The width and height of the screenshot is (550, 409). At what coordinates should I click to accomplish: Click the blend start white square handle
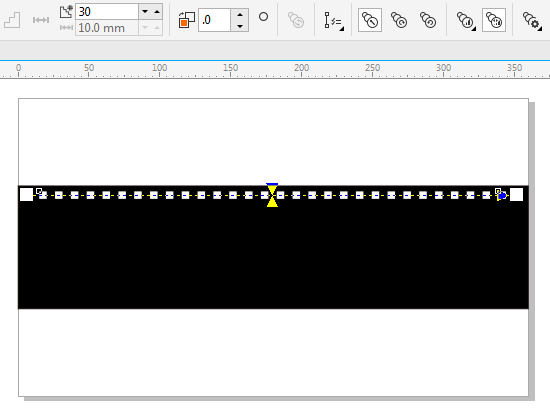pos(26,194)
